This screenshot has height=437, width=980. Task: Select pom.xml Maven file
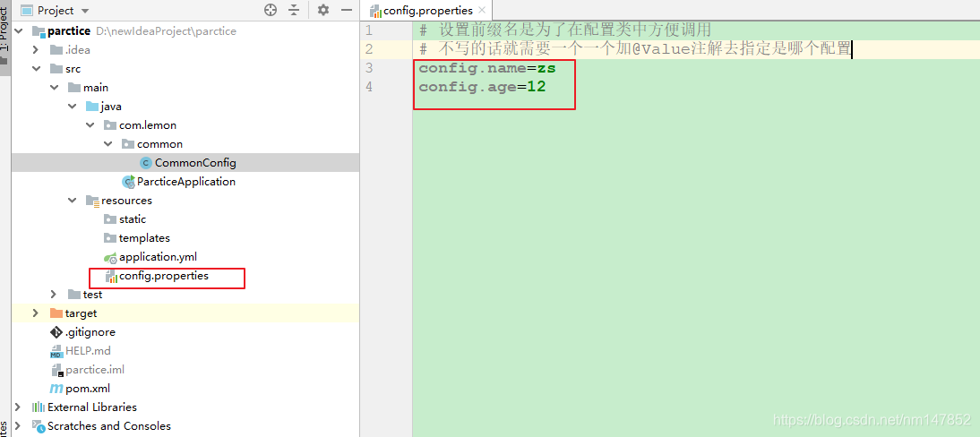pos(88,389)
